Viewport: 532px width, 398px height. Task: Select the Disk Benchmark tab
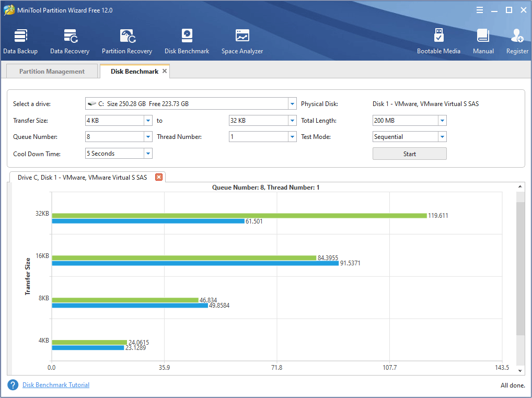pos(134,71)
